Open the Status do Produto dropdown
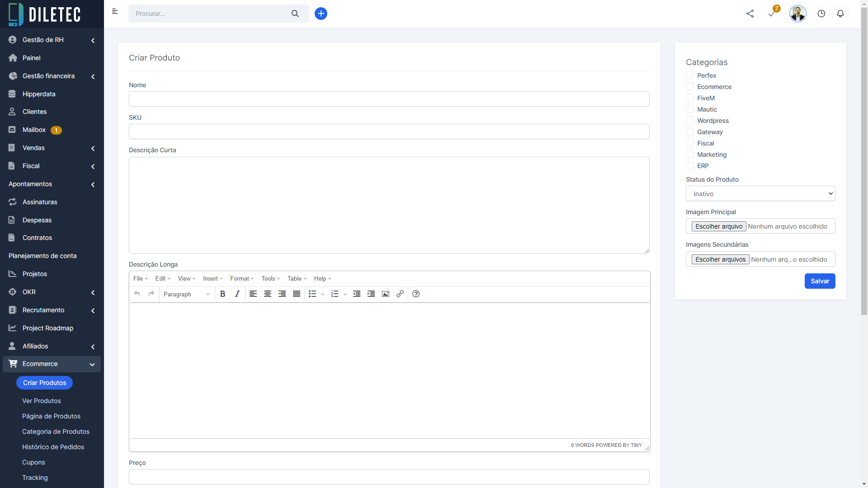 click(x=760, y=194)
